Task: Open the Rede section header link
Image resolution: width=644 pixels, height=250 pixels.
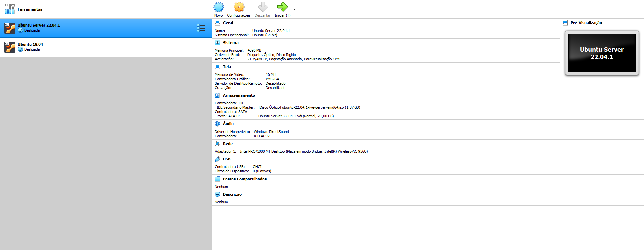Action: (x=228, y=144)
